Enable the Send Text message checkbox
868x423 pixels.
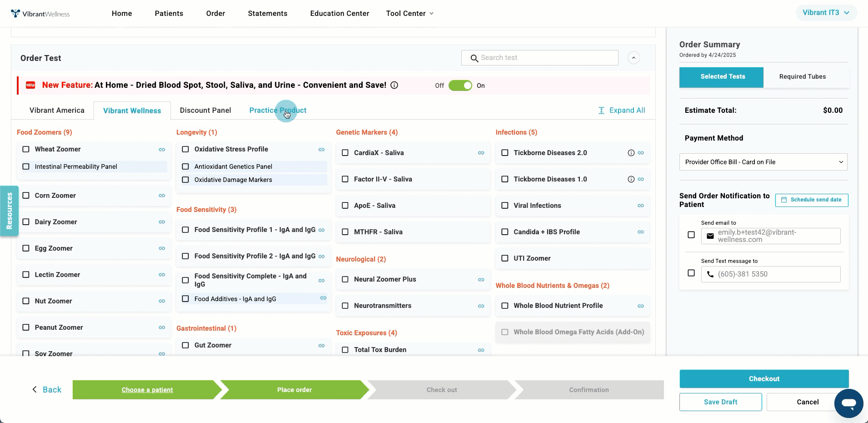tap(691, 273)
